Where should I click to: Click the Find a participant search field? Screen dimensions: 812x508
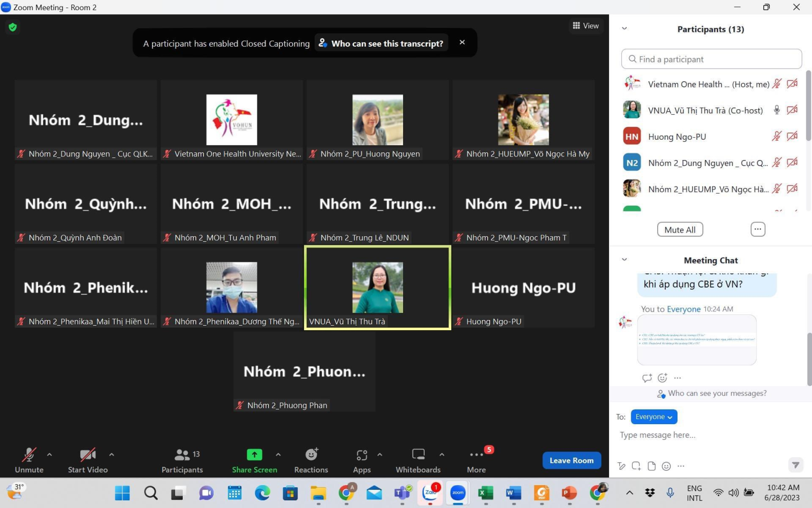click(x=711, y=59)
